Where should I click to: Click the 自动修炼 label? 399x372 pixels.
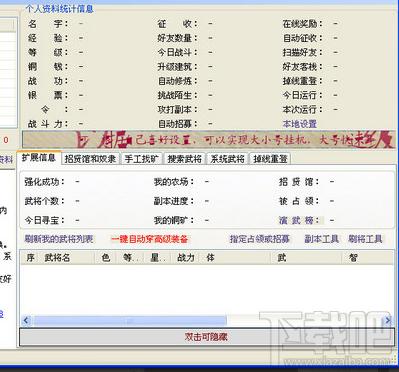point(177,81)
